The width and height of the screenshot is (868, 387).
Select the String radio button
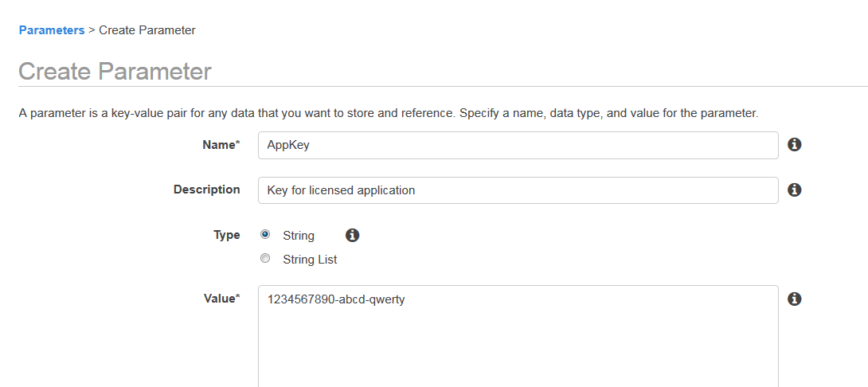265,234
